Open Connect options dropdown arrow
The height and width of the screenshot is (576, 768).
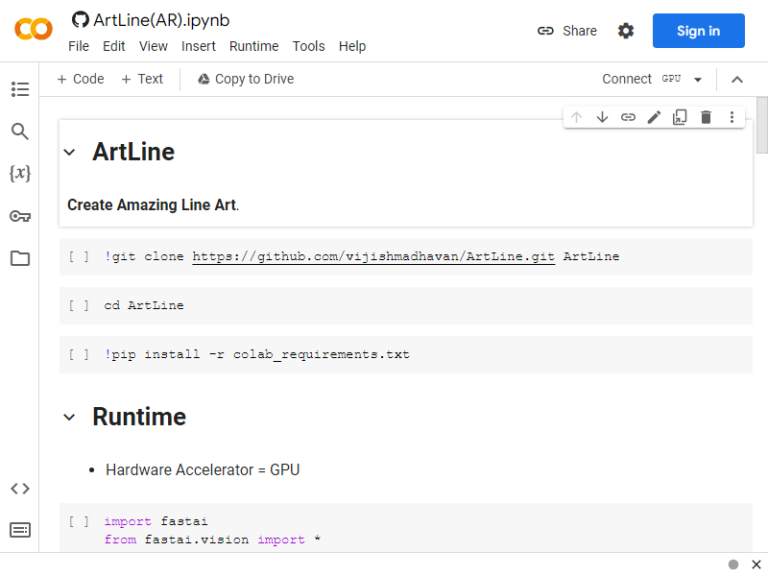tap(698, 79)
